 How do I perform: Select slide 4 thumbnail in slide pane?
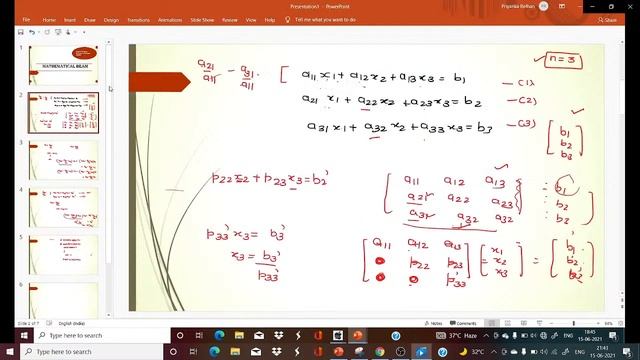click(x=64, y=208)
